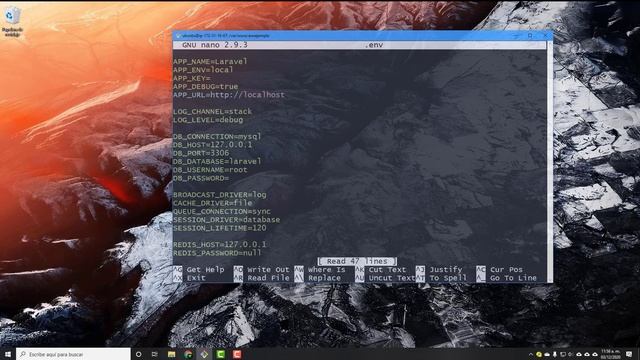640x360 pixels.
Task: Place cursor on APP_URL=http://localhost line
Action: pos(229,95)
